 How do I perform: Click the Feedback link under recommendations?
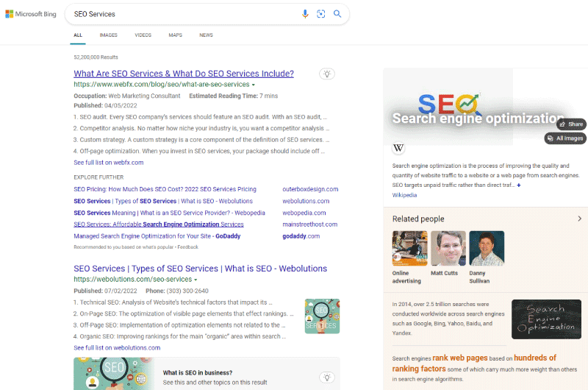(x=187, y=247)
